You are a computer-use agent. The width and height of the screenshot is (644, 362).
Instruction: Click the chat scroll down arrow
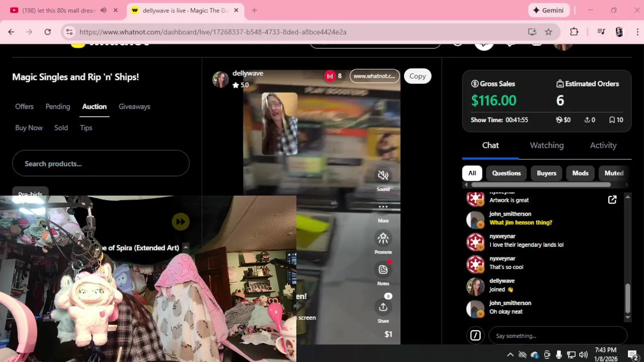coord(627,318)
